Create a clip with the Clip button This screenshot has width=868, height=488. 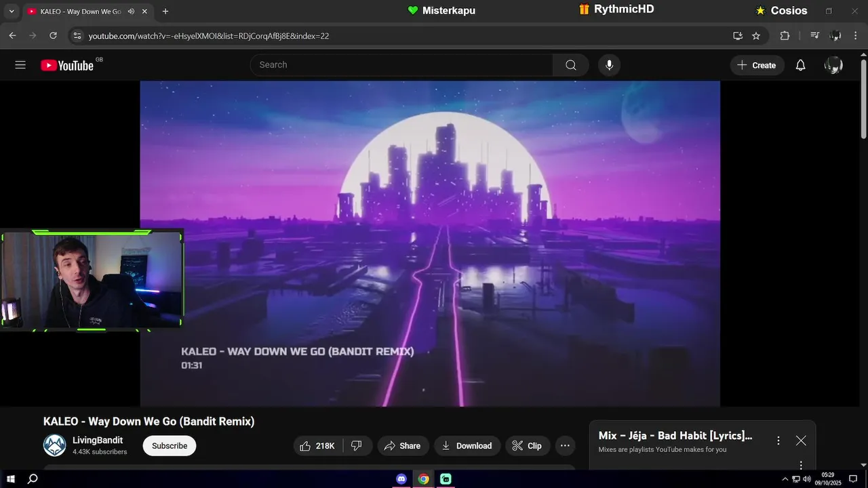(x=527, y=445)
